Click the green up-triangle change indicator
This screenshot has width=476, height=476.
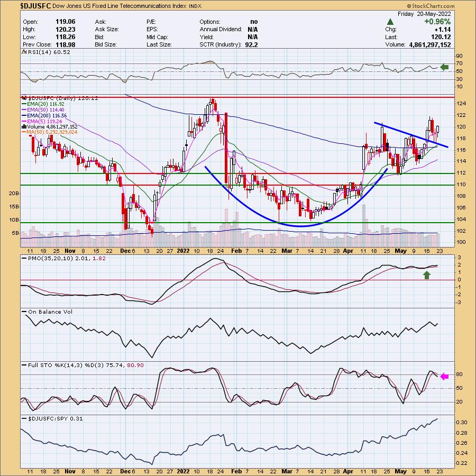(x=390, y=22)
